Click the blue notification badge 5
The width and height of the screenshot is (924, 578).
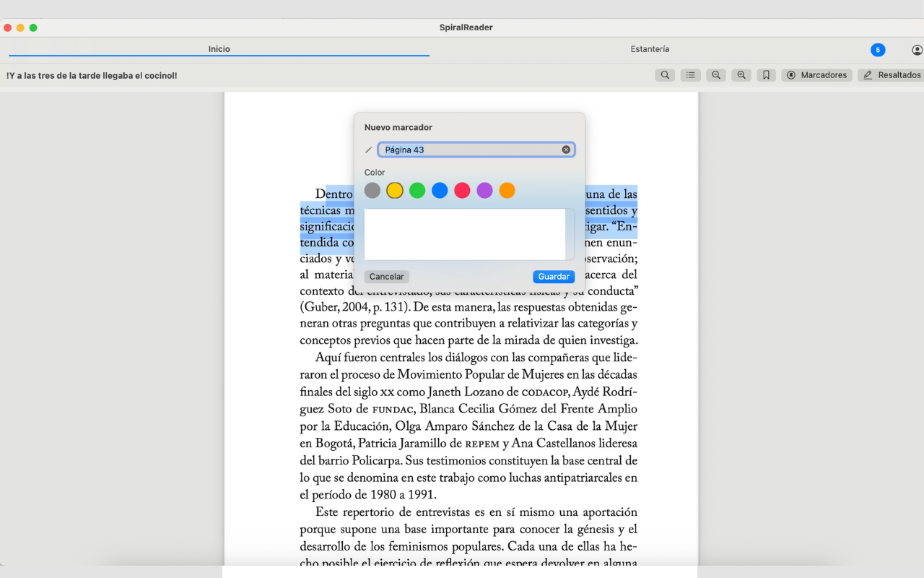click(x=878, y=50)
